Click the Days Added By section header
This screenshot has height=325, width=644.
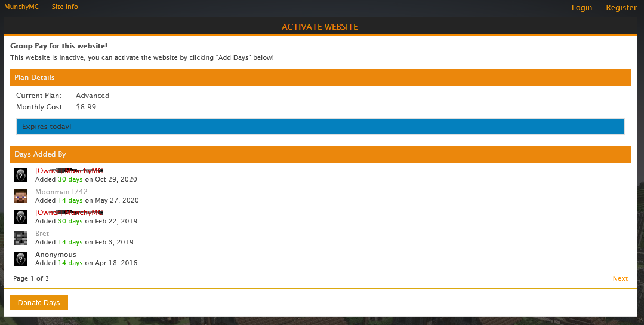click(x=321, y=154)
